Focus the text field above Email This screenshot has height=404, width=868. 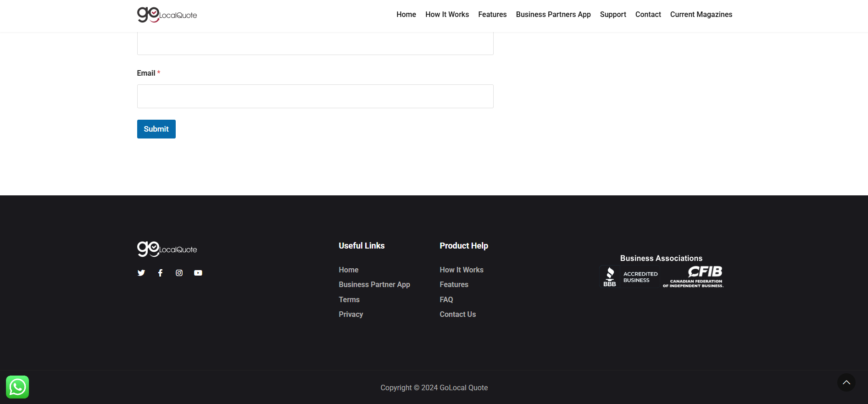[315, 43]
